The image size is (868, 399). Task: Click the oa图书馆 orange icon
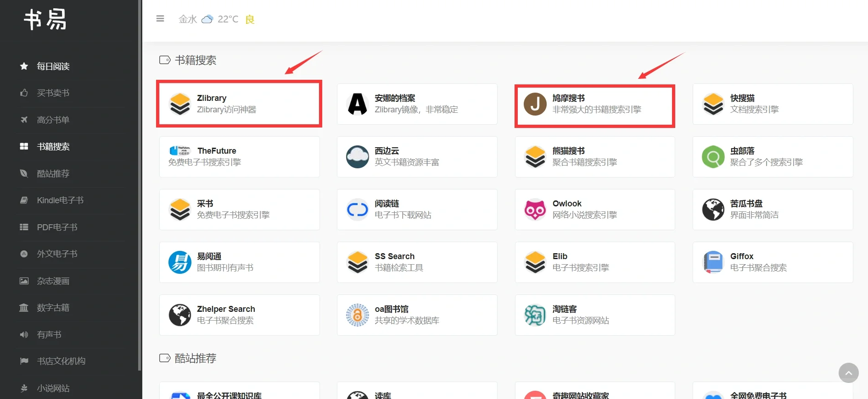coord(358,315)
